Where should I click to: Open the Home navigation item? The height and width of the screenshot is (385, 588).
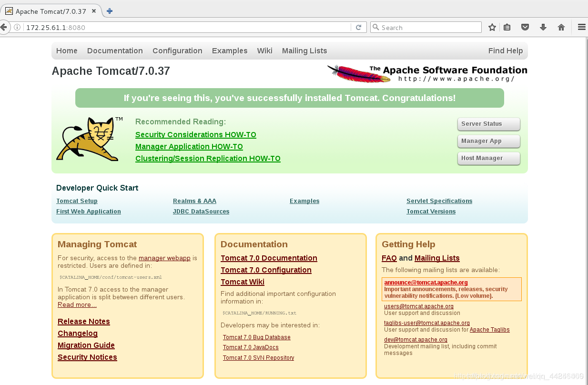click(67, 51)
